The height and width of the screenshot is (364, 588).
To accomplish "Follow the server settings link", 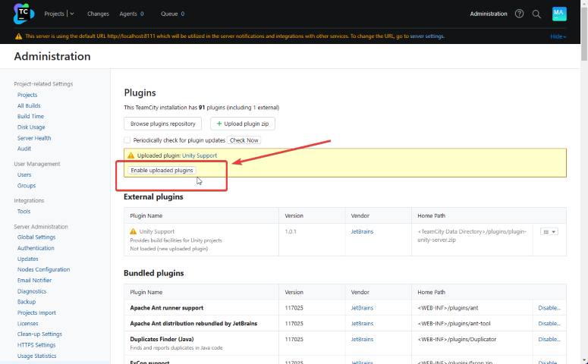I will coord(427,36).
